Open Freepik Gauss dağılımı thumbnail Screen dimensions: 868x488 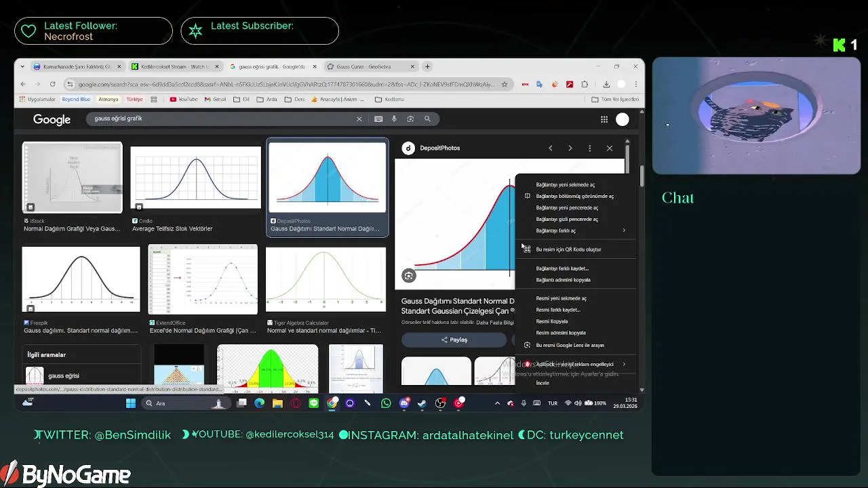[81, 279]
